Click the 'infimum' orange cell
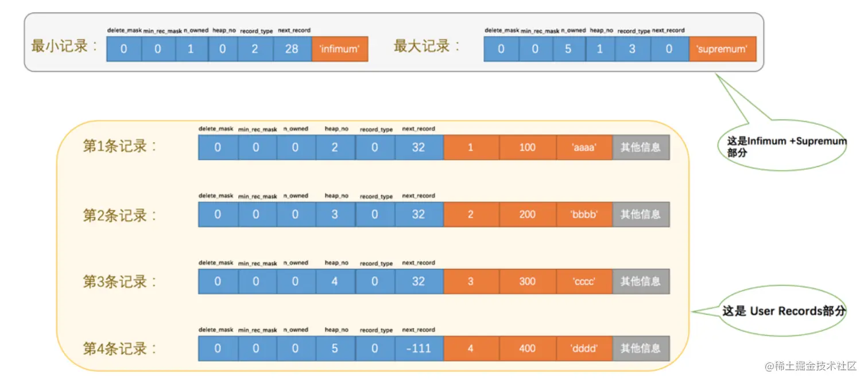This screenshot has width=868, height=383. (340, 49)
